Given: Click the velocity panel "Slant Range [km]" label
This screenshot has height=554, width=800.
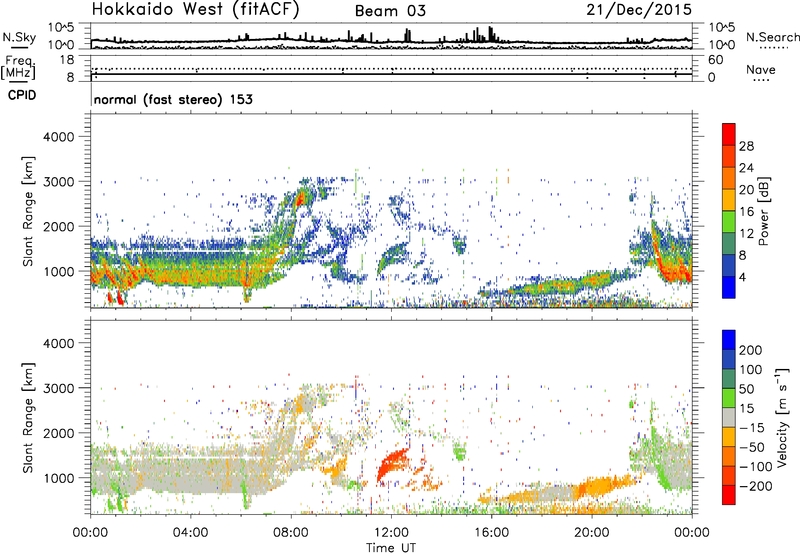Looking at the screenshot, I should pos(28,418).
